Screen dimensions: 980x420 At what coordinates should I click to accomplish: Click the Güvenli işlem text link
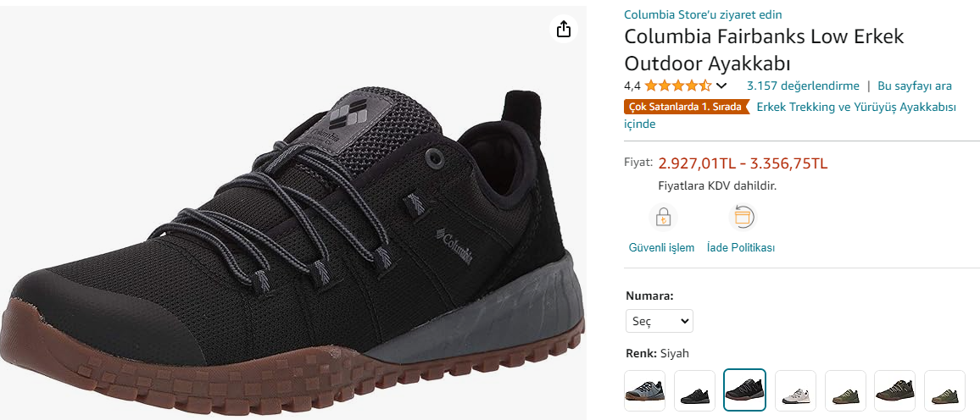[661, 248]
